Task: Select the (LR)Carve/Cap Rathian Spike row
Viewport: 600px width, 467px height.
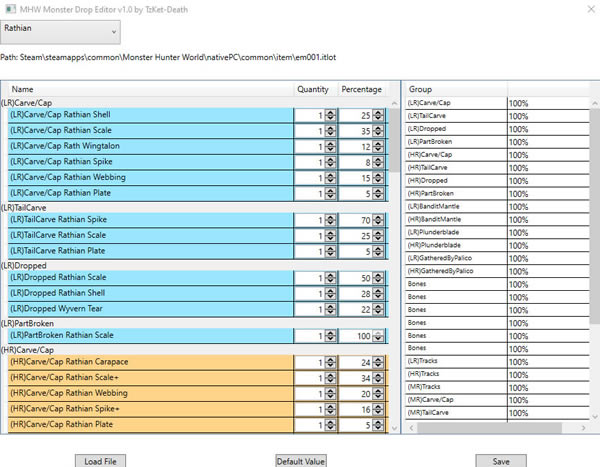Action: [x=150, y=162]
